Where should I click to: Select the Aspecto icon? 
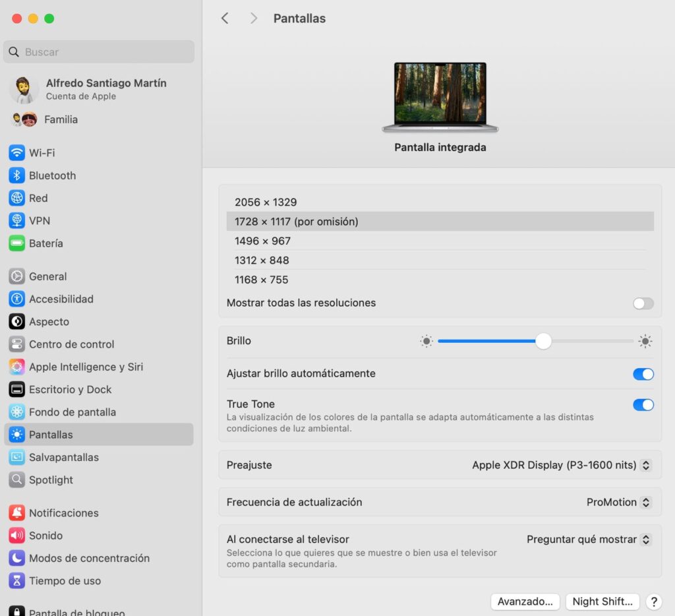[16, 321]
